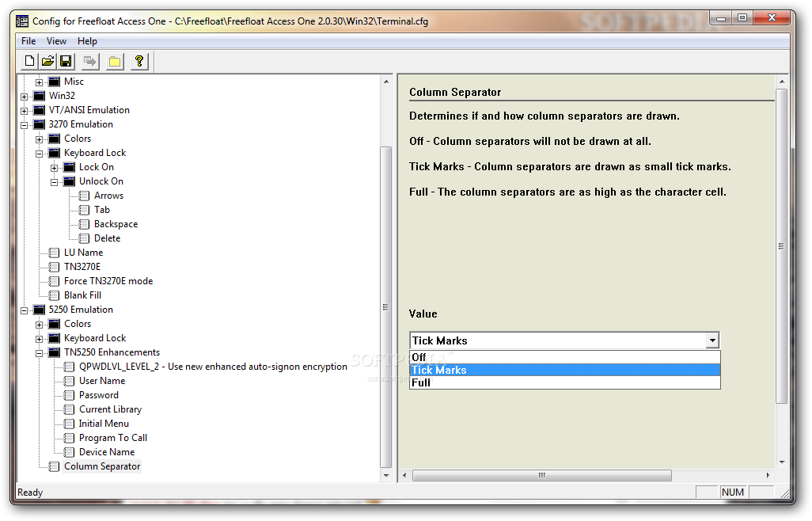Collapse the 5250 Emulation node

point(25,310)
